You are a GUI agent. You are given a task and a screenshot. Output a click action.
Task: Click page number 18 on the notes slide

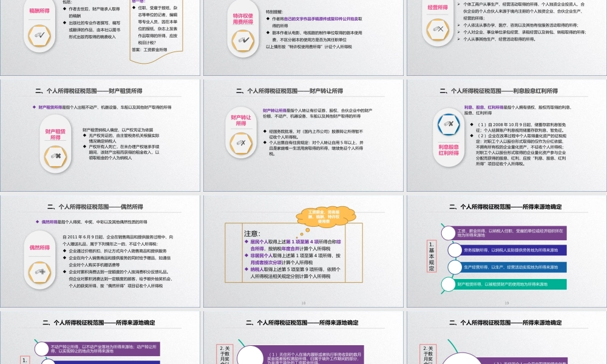303,302
